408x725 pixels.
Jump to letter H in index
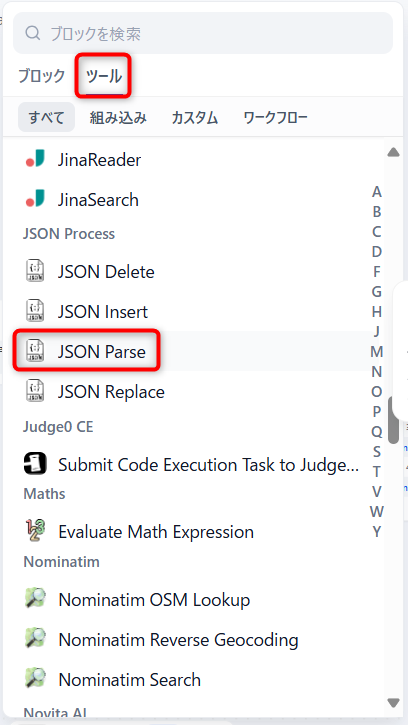pos(377,312)
